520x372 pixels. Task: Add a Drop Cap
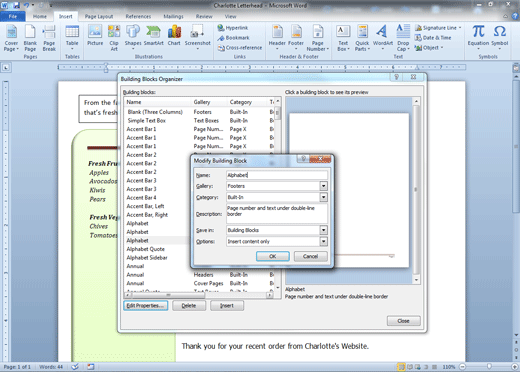[403, 38]
